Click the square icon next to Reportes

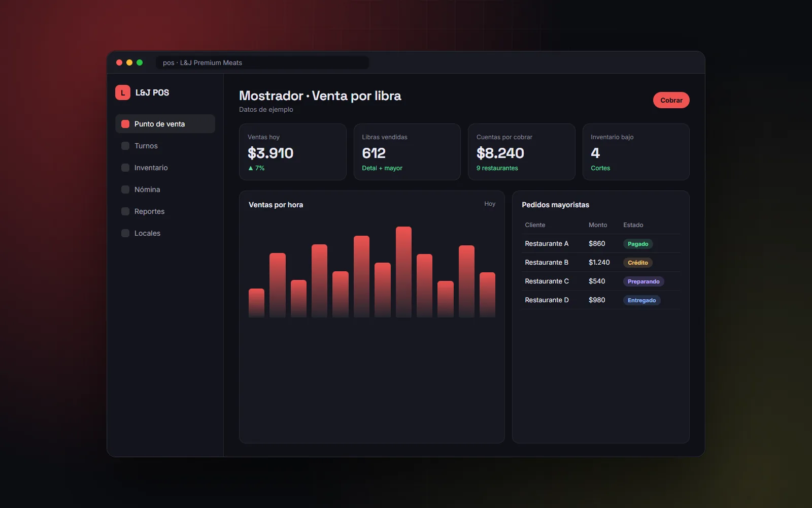tap(125, 211)
